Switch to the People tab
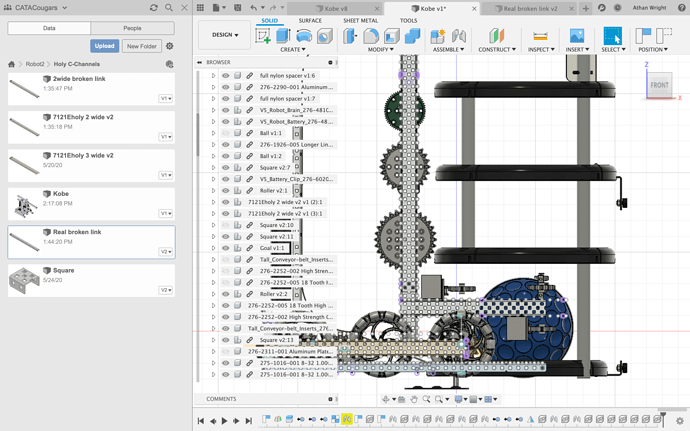690x431 pixels. [132, 29]
